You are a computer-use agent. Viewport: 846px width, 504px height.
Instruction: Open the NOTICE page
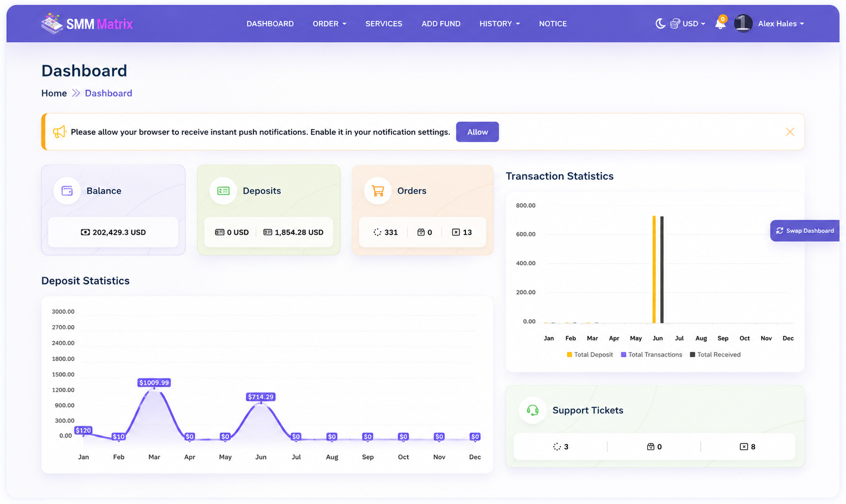(553, 23)
